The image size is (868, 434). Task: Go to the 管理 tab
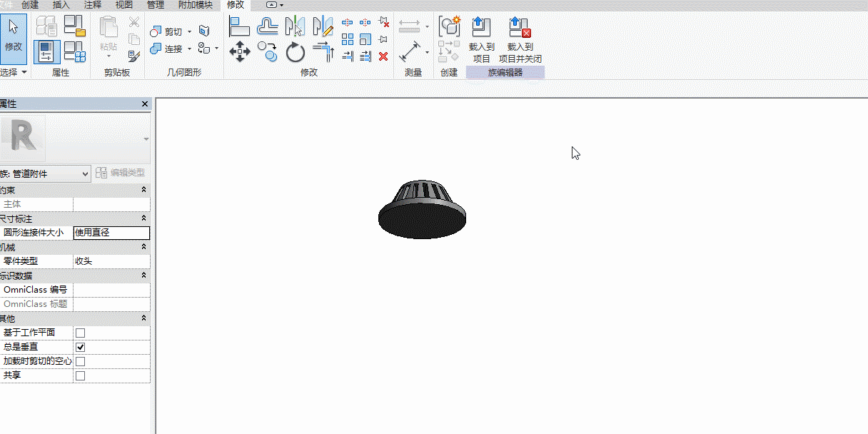point(156,5)
